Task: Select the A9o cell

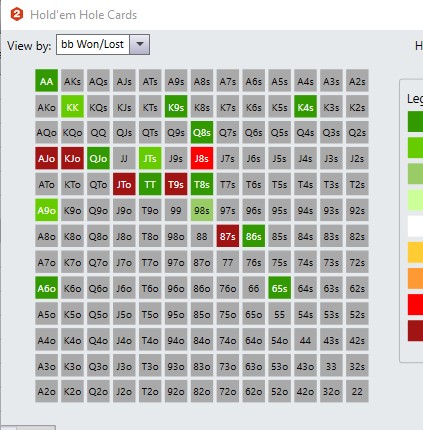Action: [x=46, y=210]
